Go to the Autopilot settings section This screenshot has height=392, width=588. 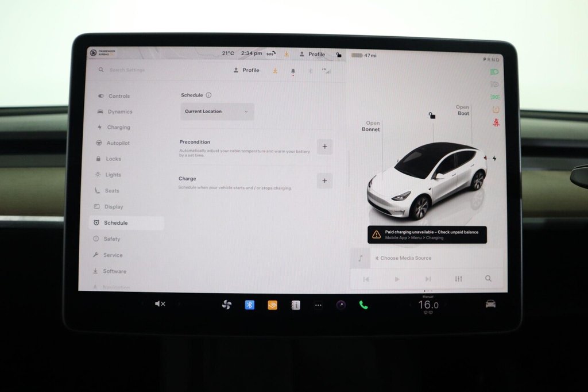tap(118, 143)
